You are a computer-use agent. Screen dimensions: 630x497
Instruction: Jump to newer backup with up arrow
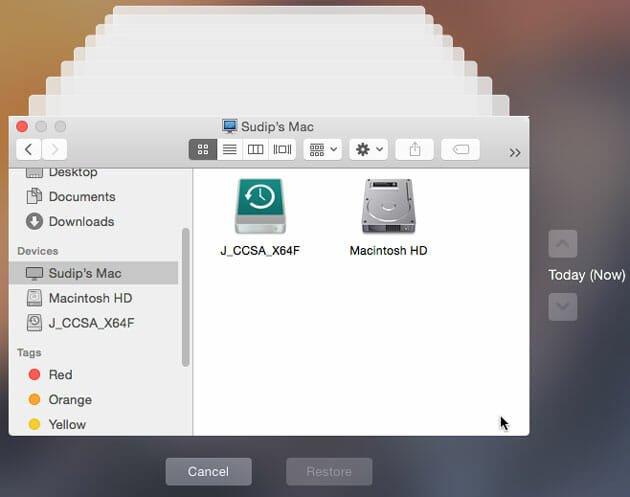pyautogui.click(x=563, y=243)
